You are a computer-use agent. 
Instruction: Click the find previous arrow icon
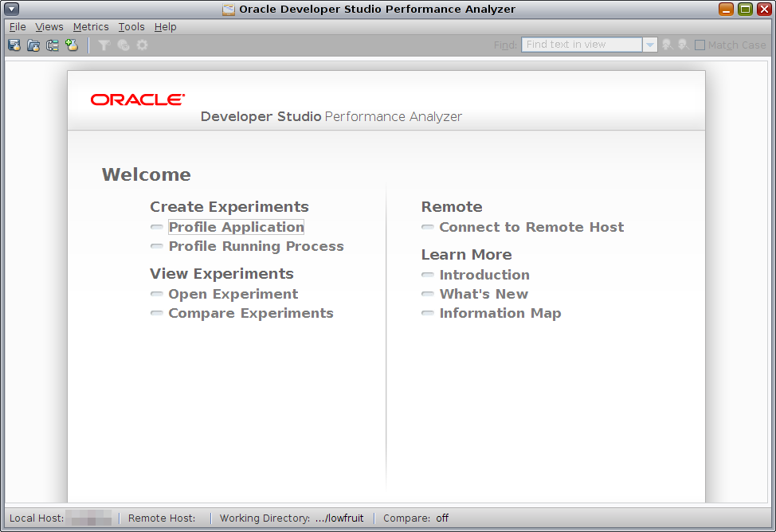[x=667, y=45]
